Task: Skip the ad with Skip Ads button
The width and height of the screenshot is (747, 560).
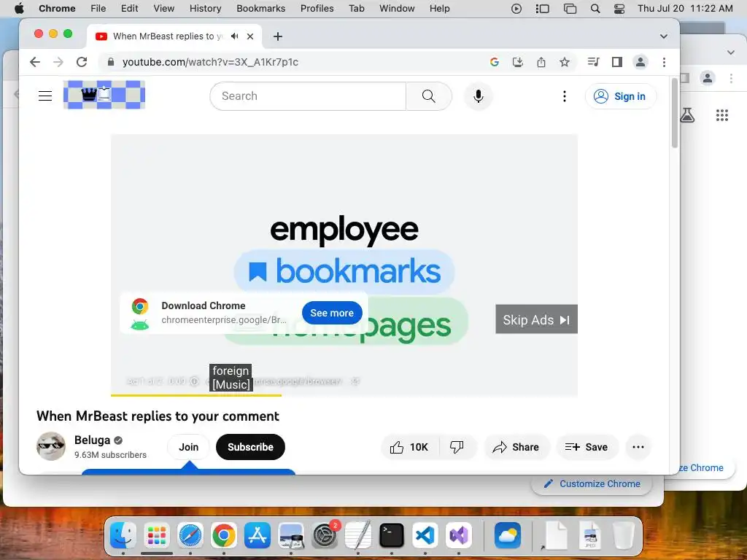Action: pos(536,319)
